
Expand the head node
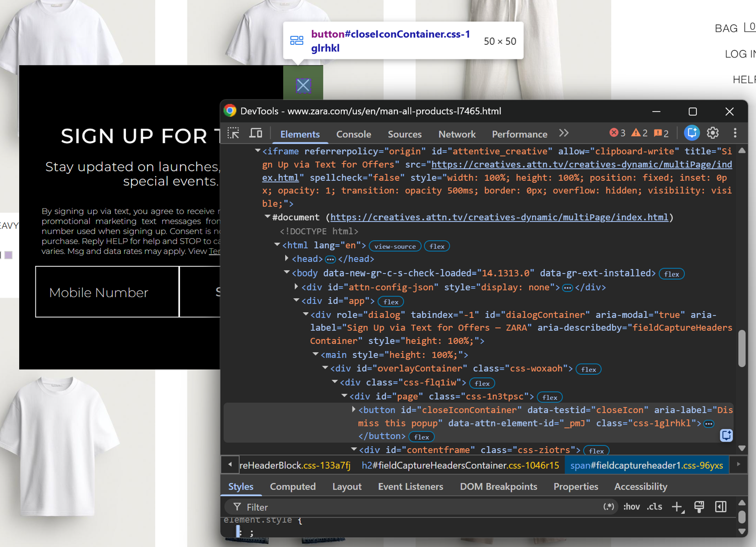pyautogui.click(x=287, y=258)
